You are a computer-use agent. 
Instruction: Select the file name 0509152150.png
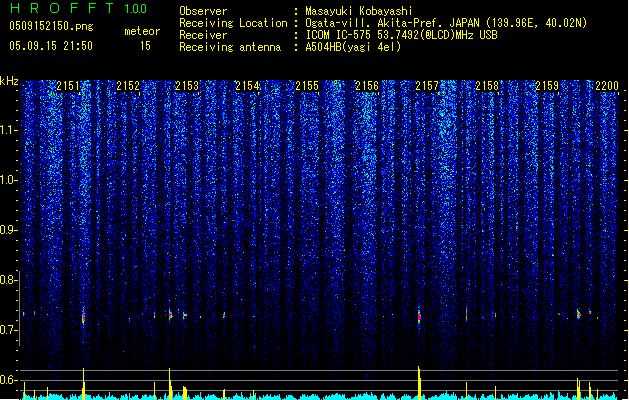[x=51, y=26]
